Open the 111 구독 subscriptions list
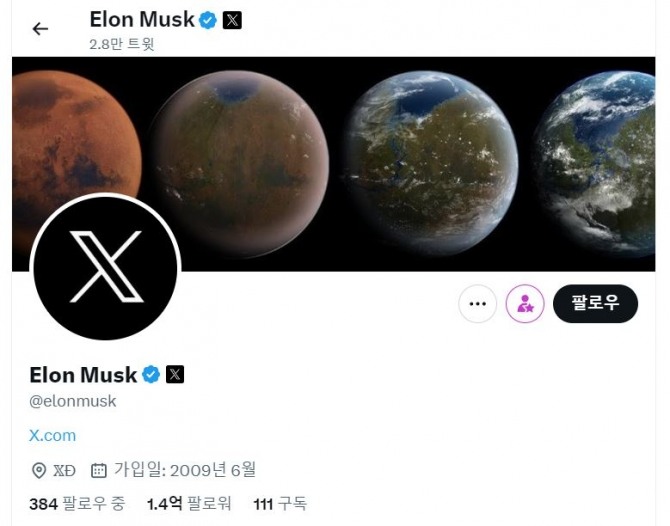The width and height of the screenshot is (670, 526). [280, 503]
